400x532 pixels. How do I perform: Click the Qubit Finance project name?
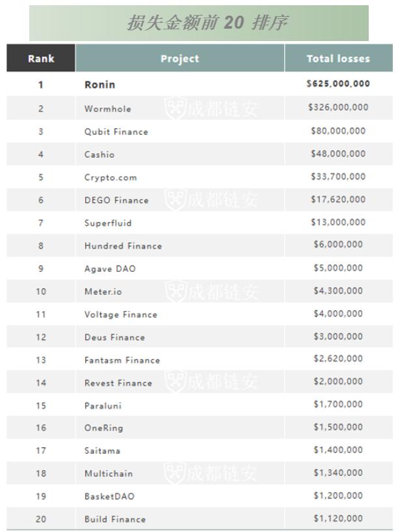(x=116, y=131)
